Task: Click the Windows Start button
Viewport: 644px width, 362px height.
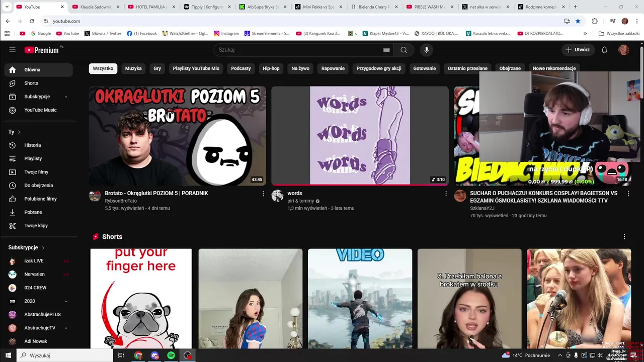Action: click(x=8, y=355)
